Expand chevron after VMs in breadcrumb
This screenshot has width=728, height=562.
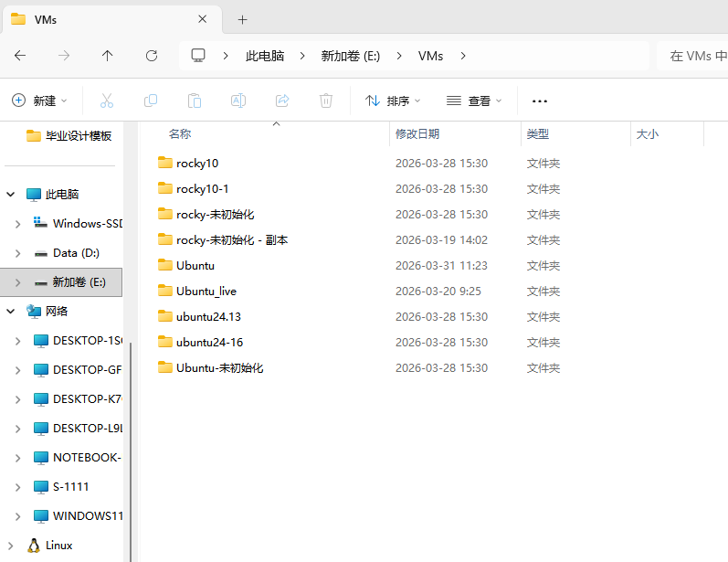point(463,56)
